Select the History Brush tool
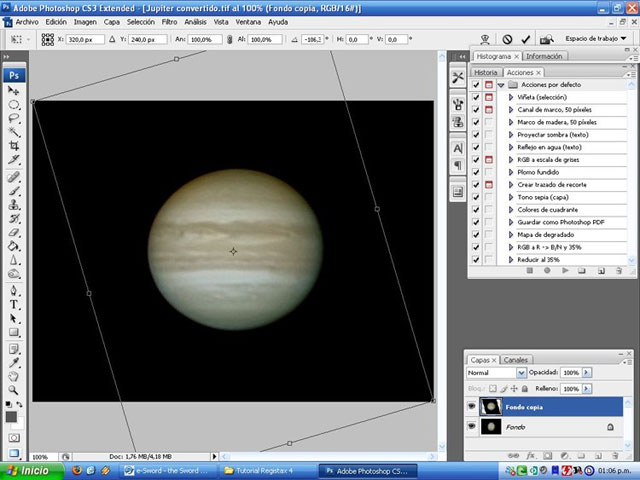 coord(13,219)
